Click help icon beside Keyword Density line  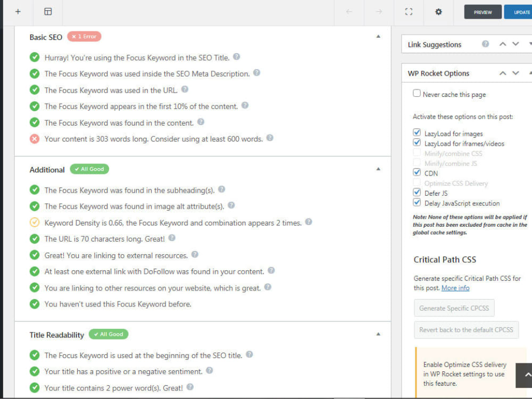[x=309, y=221]
